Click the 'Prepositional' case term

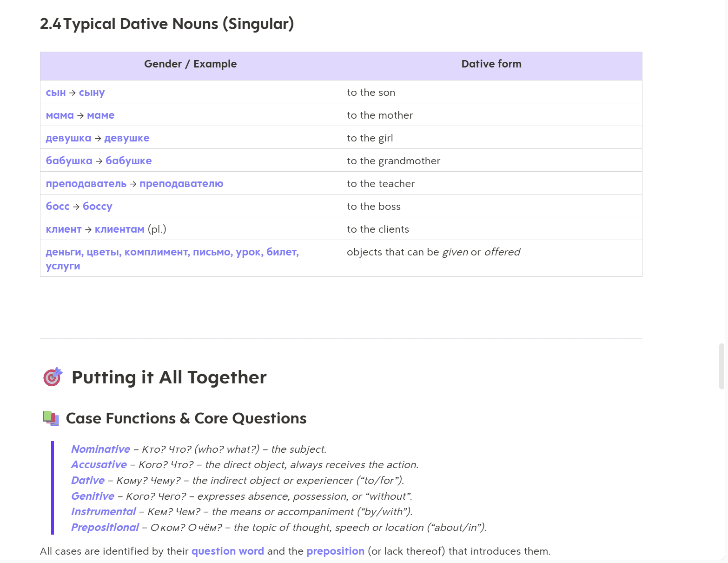105,527
